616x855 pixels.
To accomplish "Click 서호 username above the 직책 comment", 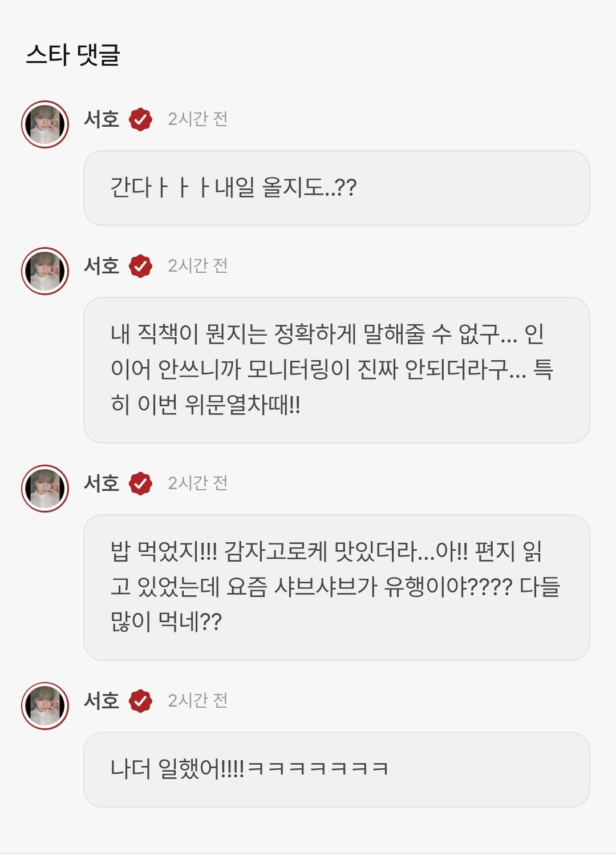I will pos(102,266).
